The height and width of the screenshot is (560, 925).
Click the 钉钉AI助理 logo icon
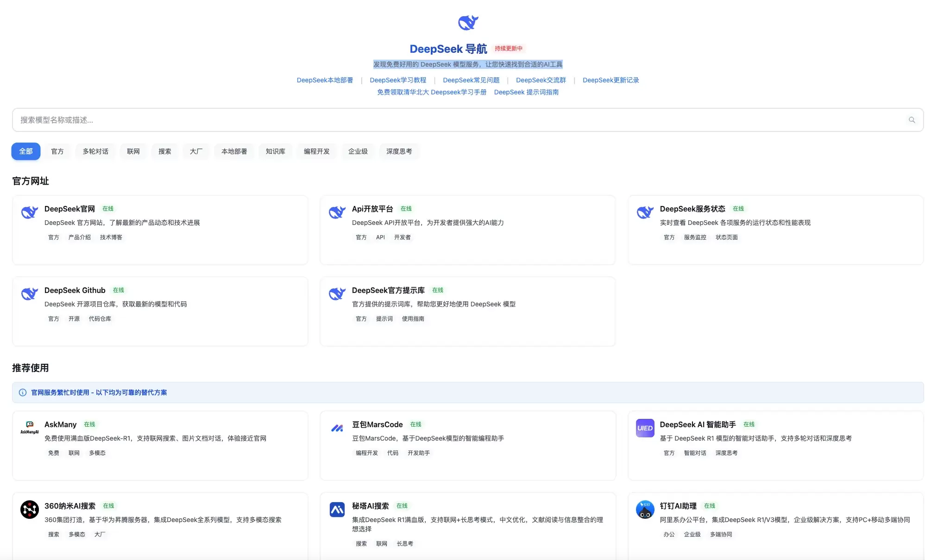point(645,510)
